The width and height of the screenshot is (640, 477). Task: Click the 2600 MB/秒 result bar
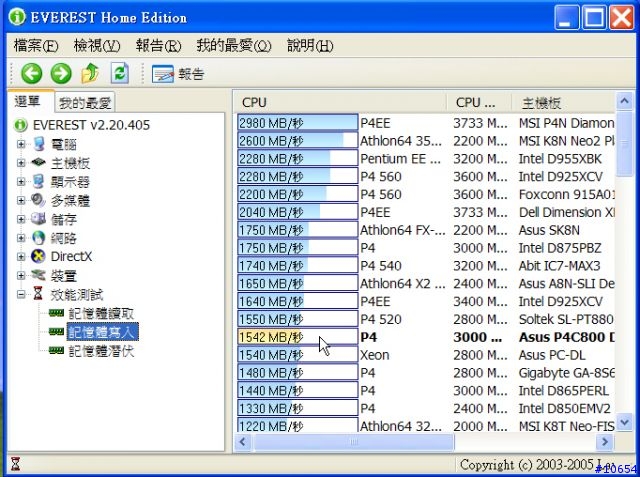click(298, 141)
